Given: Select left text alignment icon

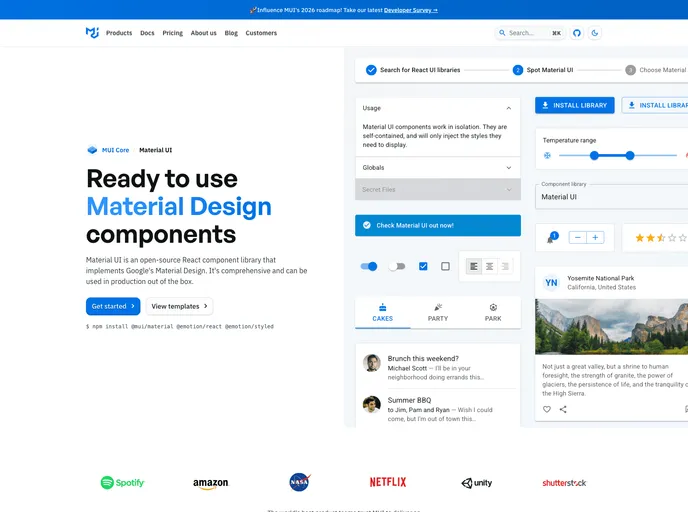Looking at the screenshot, I should (474, 266).
